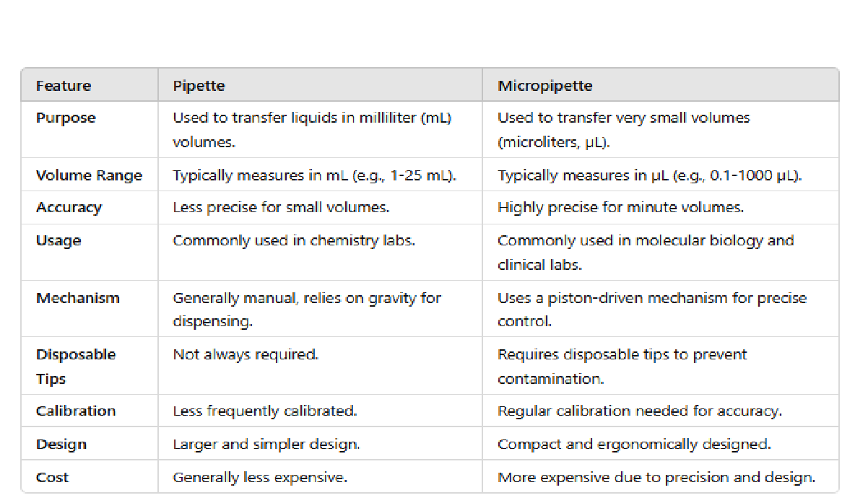Select 'Commonly used in chemistry labs' cell

point(293,240)
